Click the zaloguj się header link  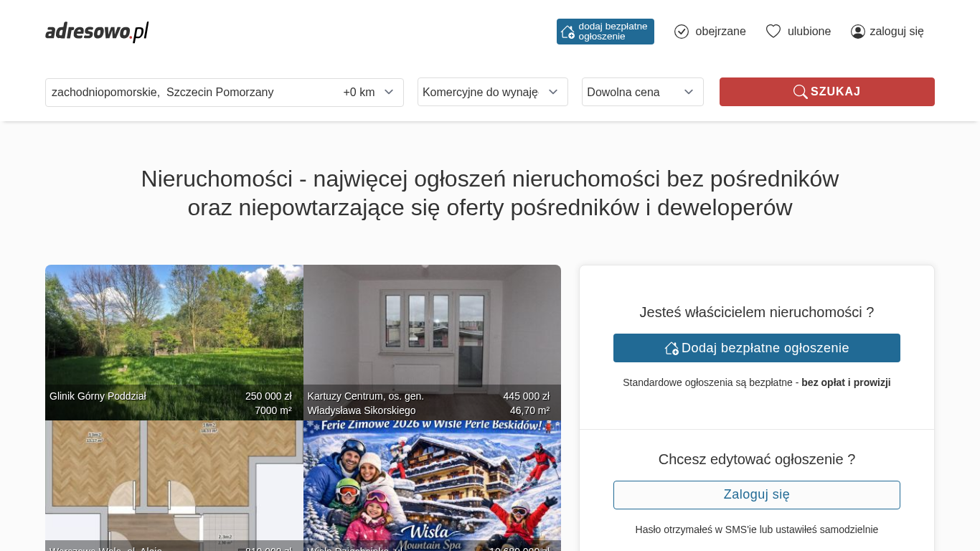pos(896,32)
